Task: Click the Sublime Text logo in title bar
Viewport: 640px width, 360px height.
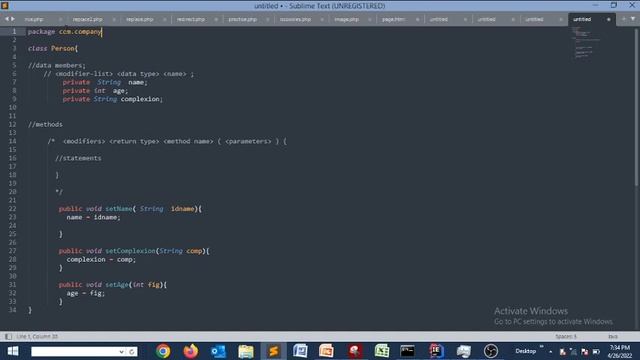Action: coord(5,5)
